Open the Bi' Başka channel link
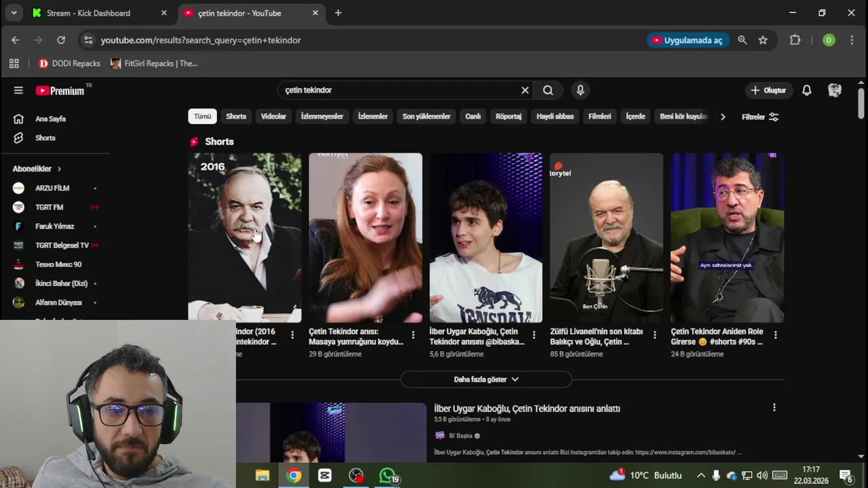868x488 pixels. point(460,436)
